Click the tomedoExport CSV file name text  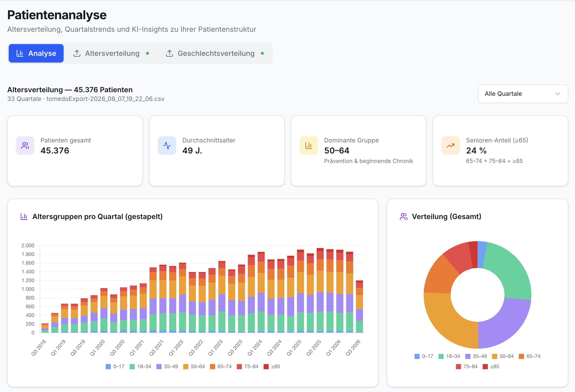[105, 99]
